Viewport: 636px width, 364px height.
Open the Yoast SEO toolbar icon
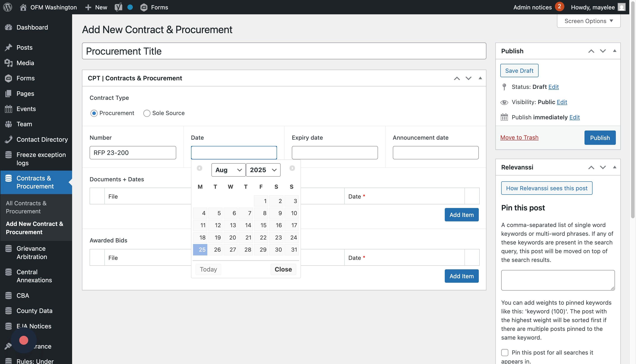[118, 7]
